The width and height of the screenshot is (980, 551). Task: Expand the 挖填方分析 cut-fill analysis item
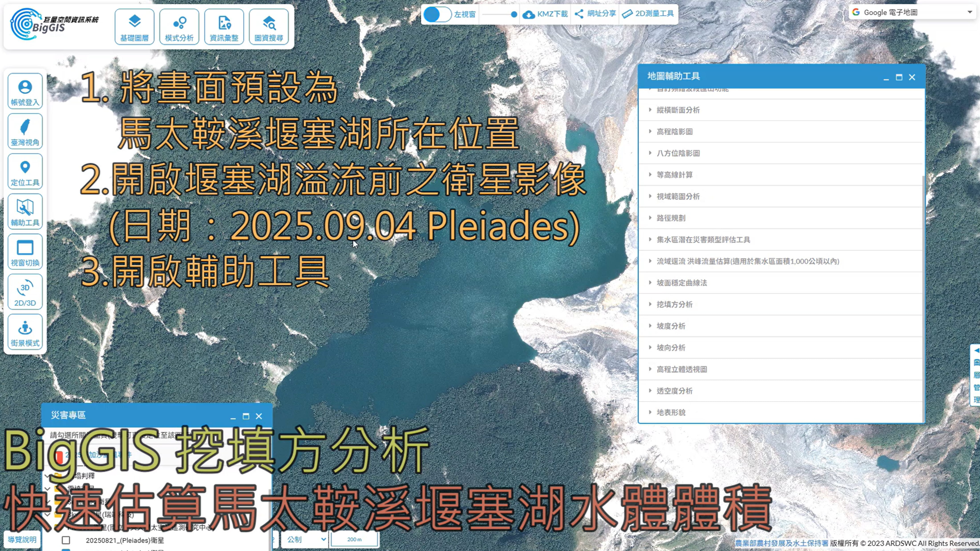point(674,304)
